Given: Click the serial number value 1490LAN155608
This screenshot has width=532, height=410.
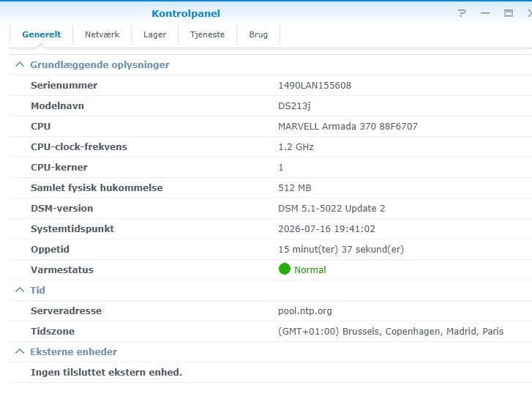Looking at the screenshot, I should pos(315,86).
